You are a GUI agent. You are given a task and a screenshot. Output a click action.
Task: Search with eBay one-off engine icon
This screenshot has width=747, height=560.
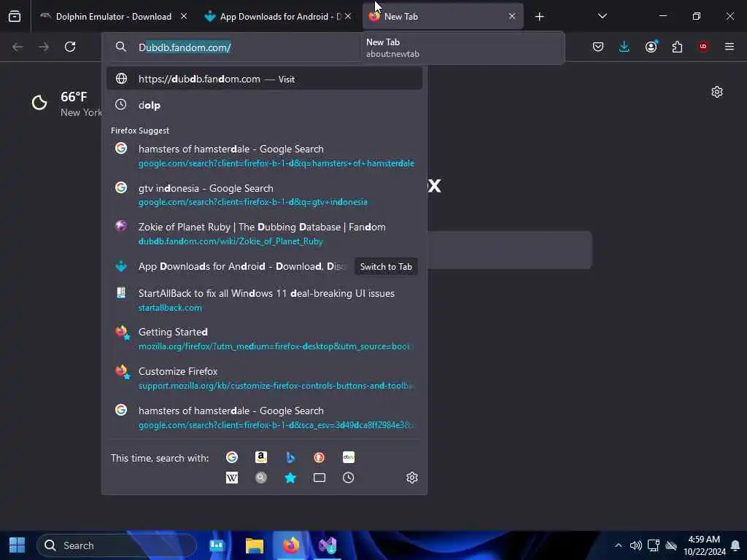(x=348, y=457)
